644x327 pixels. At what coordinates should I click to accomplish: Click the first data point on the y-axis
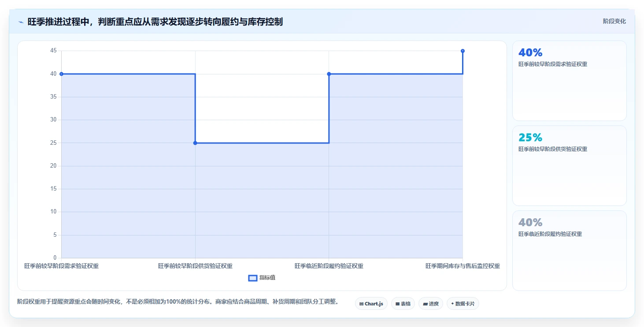61,74
